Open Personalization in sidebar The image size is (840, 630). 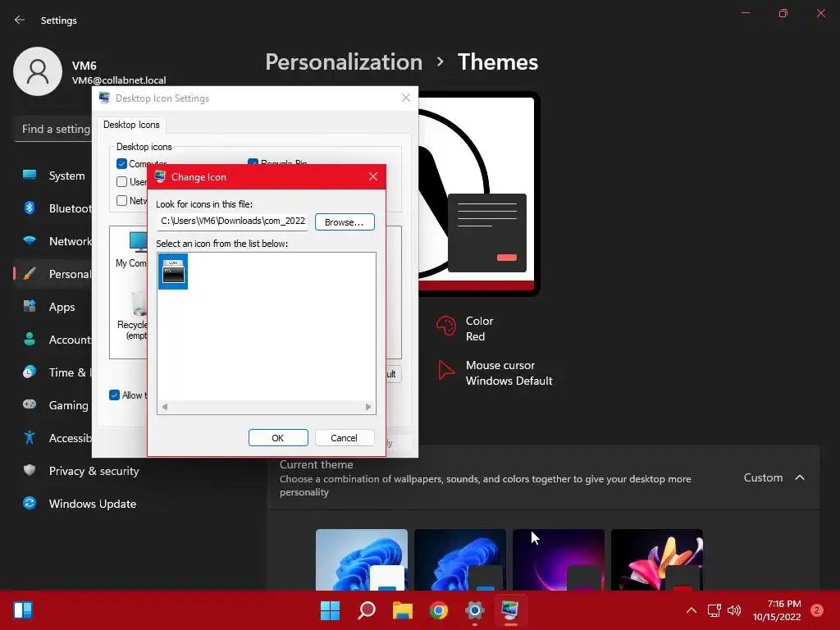[x=53, y=274]
